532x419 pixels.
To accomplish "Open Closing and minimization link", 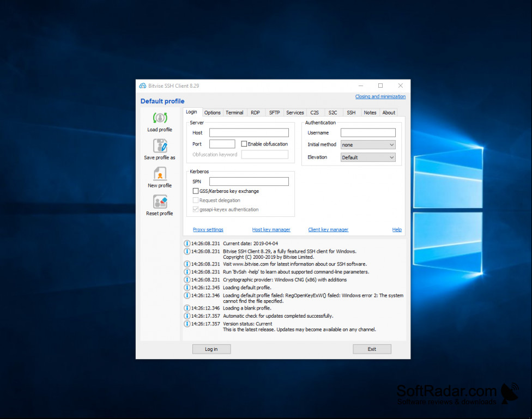I will coord(380,96).
